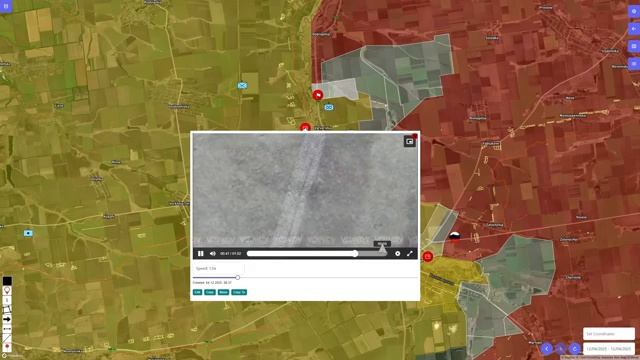The width and height of the screenshot is (640, 360).
Task: Seek using the video progress bar
Action: coord(317,253)
